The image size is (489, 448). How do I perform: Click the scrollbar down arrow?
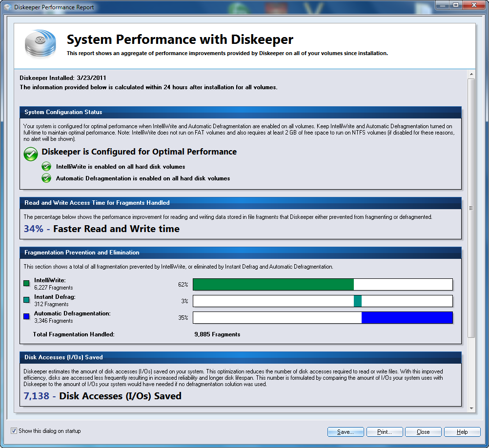tap(471, 408)
